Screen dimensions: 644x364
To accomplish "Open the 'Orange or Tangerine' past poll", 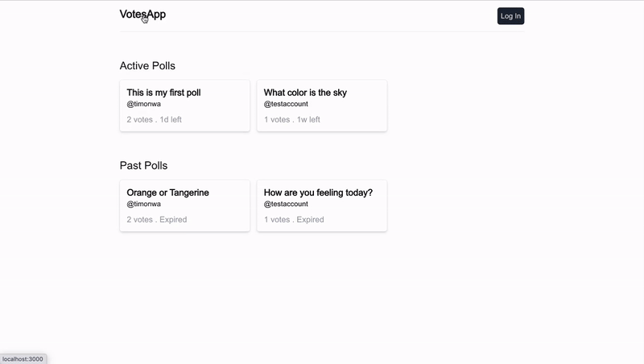I will pyautogui.click(x=167, y=192).
